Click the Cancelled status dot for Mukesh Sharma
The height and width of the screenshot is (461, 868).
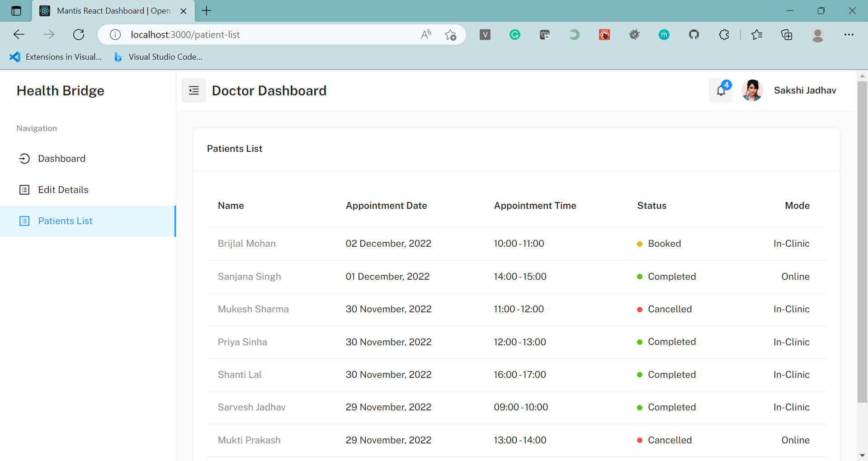coord(640,310)
